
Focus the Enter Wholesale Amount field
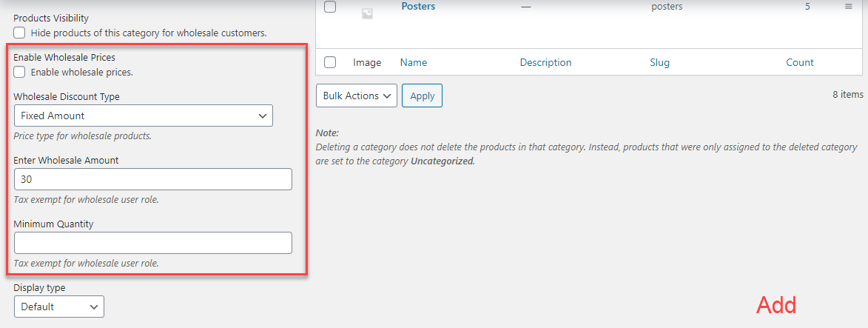click(152, 179)
